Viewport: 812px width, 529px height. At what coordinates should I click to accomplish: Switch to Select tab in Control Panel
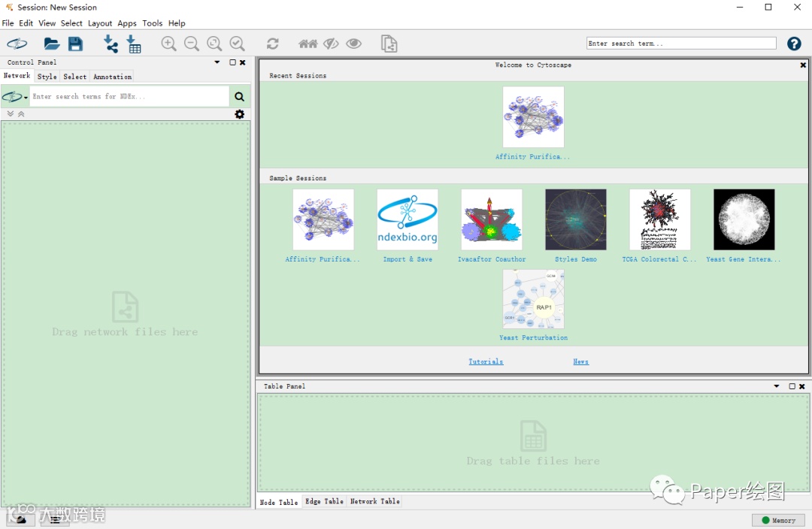tap(75, 77)
